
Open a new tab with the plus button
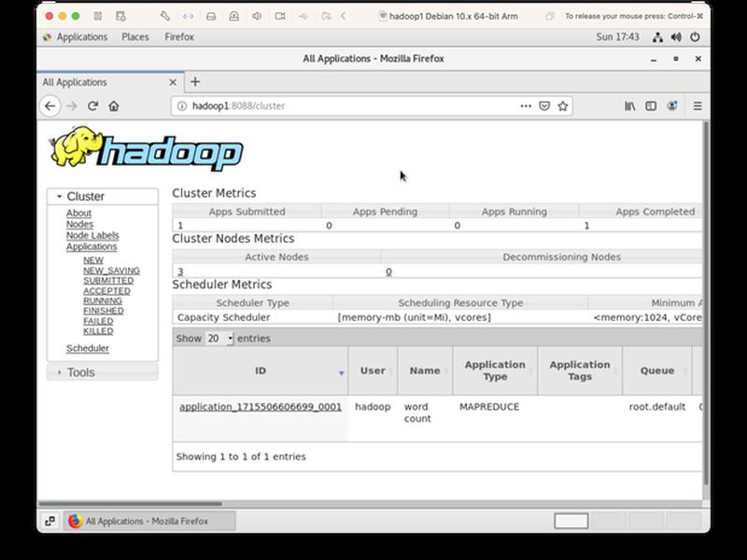195,82
